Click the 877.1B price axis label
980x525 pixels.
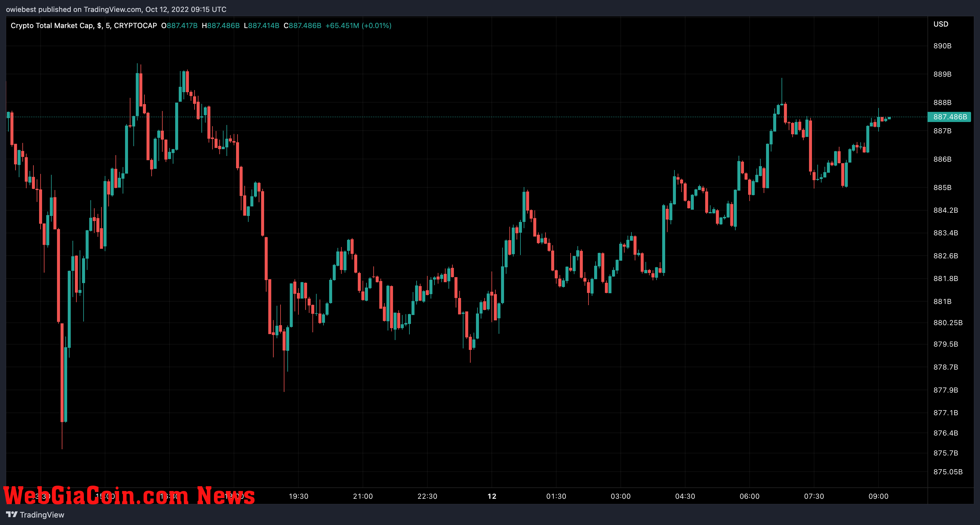coord(946,413)
